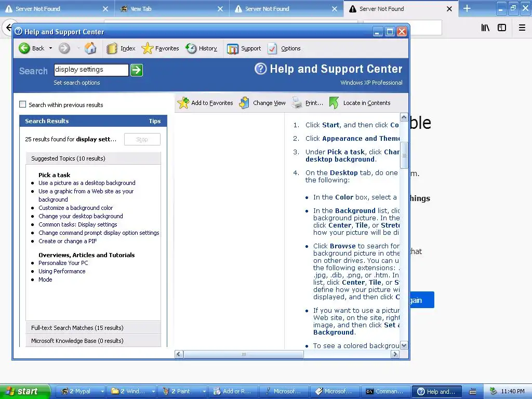
Task: Click the on-screen keyboard tray icon
Action: pyautogui.click(x=473, y=392)
